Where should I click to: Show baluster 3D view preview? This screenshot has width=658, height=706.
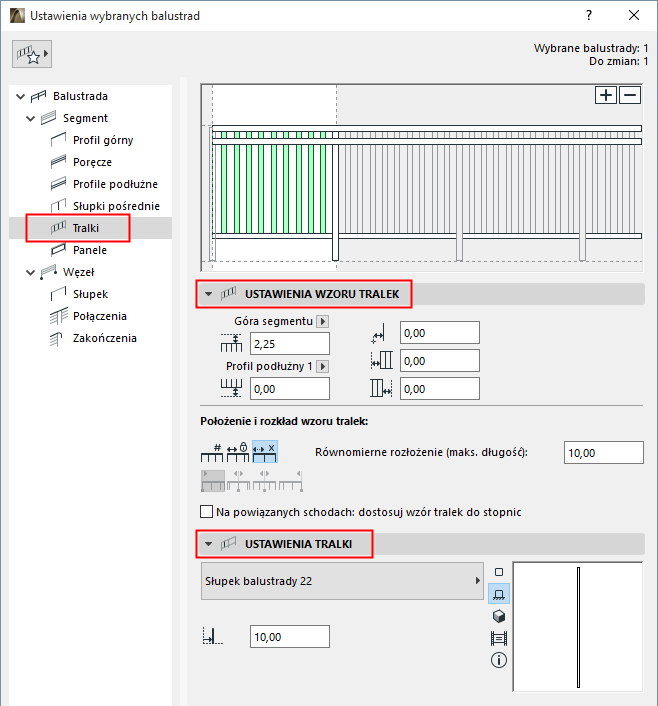(x=499, y=616)
